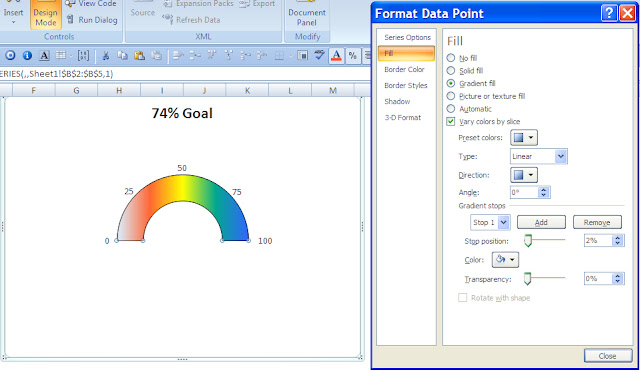This screenshot has height=372, width=640.
Task: Click the blue info icon
Action: click(27, 55)
